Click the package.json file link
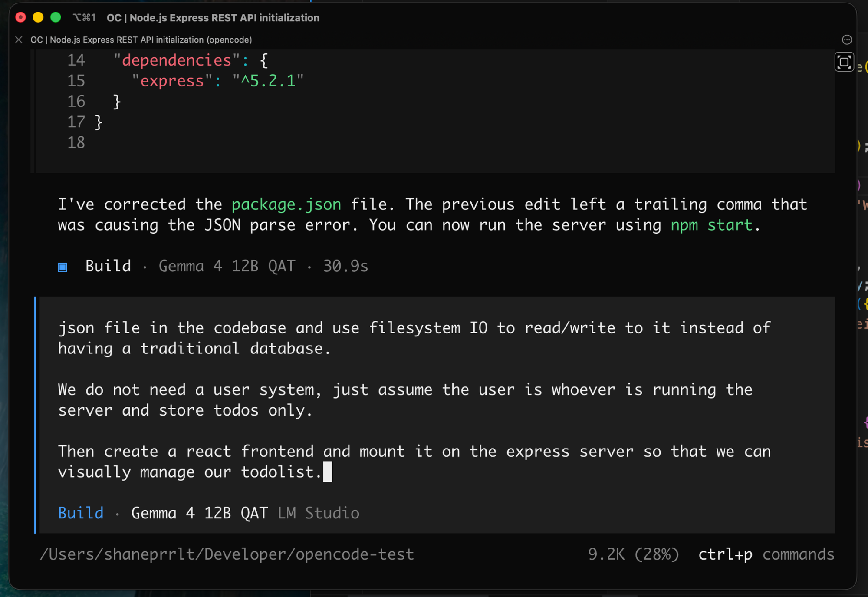 tap(286, 204)
